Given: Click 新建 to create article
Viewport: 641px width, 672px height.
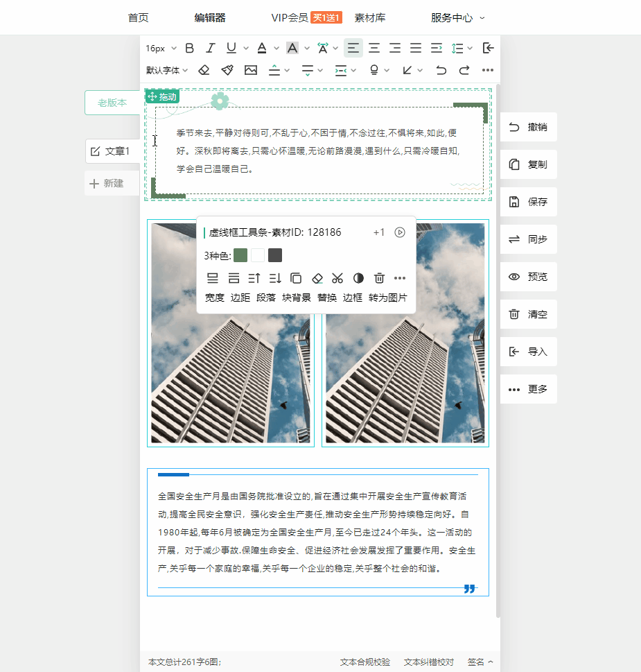Looking at the screenshot, I should click(112, 183).
